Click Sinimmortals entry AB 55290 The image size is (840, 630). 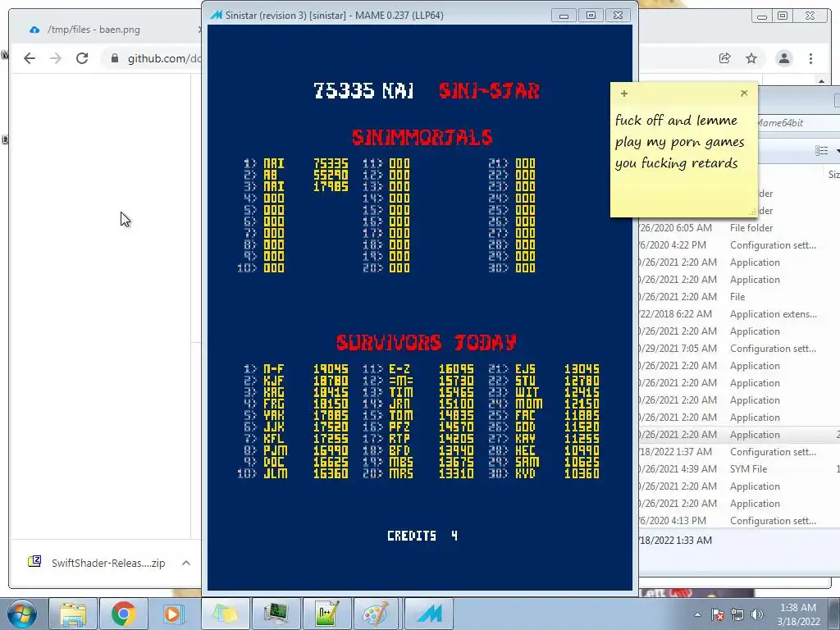(296, 175)
